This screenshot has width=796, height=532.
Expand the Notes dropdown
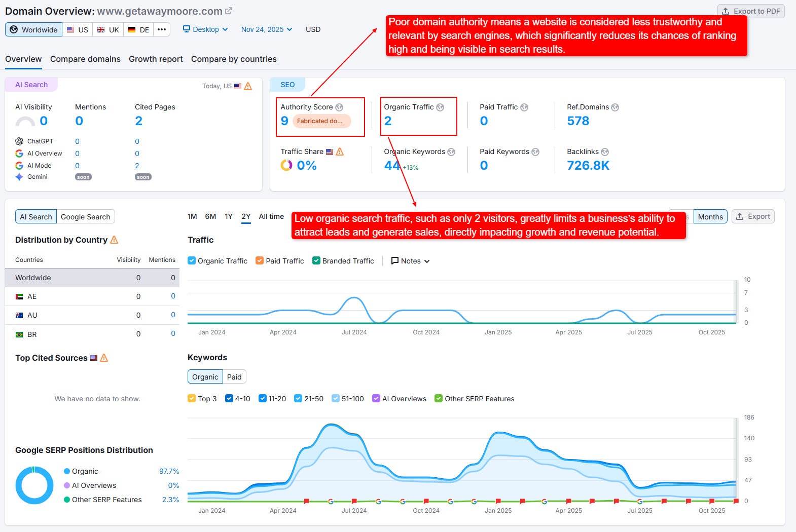tap(410, 261)
